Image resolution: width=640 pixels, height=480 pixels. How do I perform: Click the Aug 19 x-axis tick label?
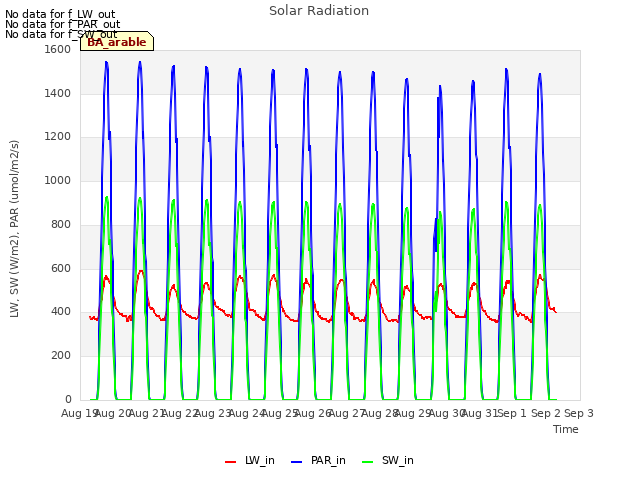coord(78,413)
